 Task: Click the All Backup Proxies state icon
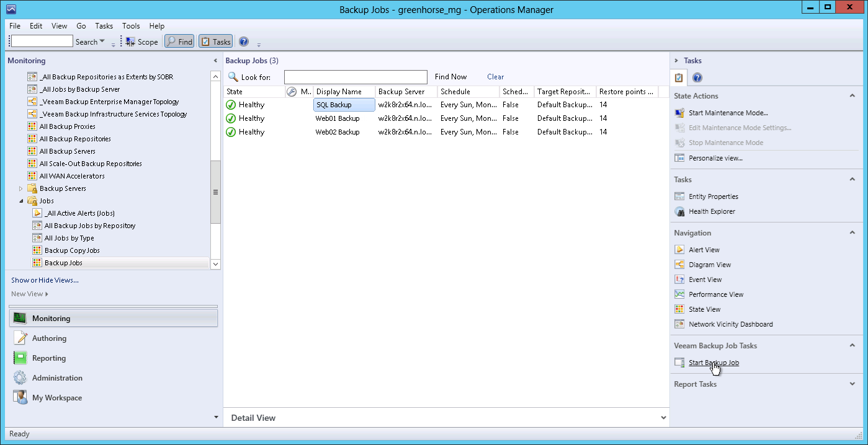coord(33,126)
